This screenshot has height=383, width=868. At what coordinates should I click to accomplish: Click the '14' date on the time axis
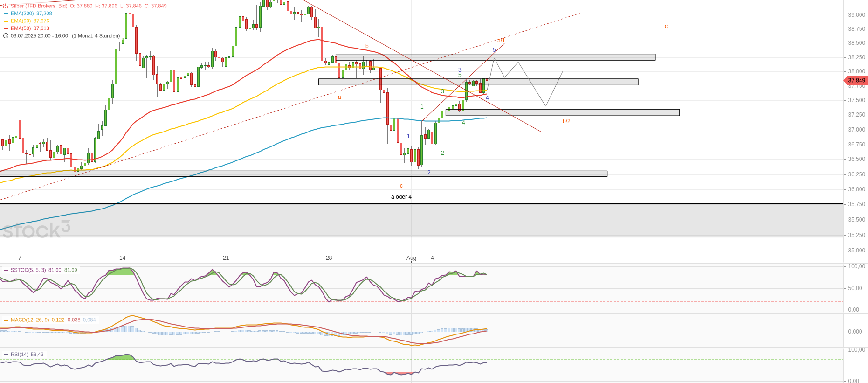pos(122,258)
